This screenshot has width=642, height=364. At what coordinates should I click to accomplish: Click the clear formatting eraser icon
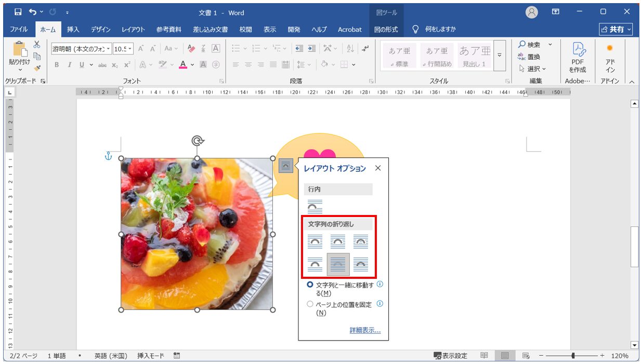coord(191,48)
